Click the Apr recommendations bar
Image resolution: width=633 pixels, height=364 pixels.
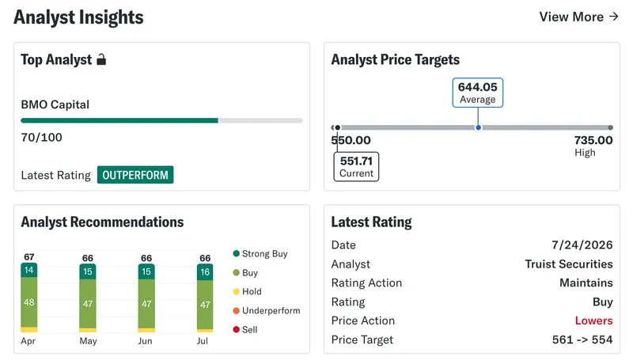pos(29,298)
